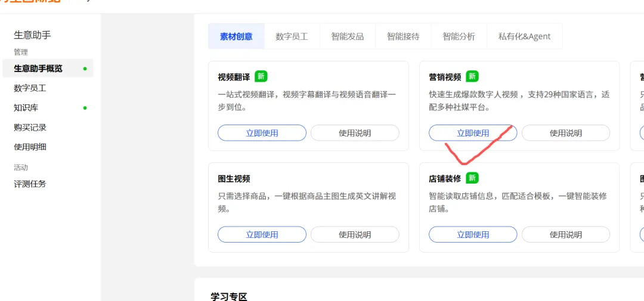This screenshot has height=301, width=644.
Task: Open 使用说明 for 营销视频
Action: pos(566,133)
